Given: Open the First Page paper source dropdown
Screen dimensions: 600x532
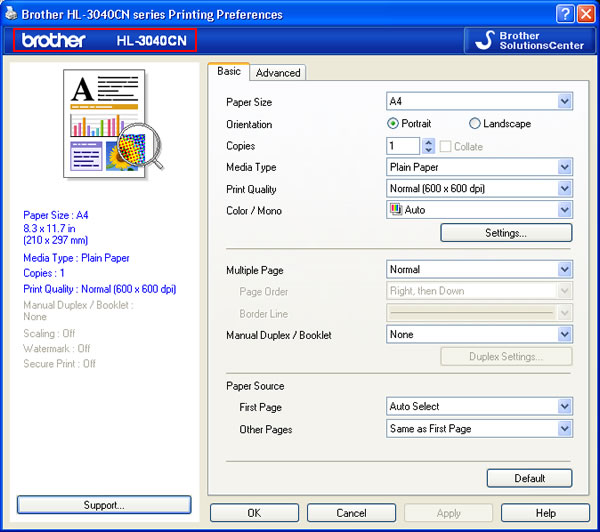Looking at the screenshot, I should (x=479, y=406).
